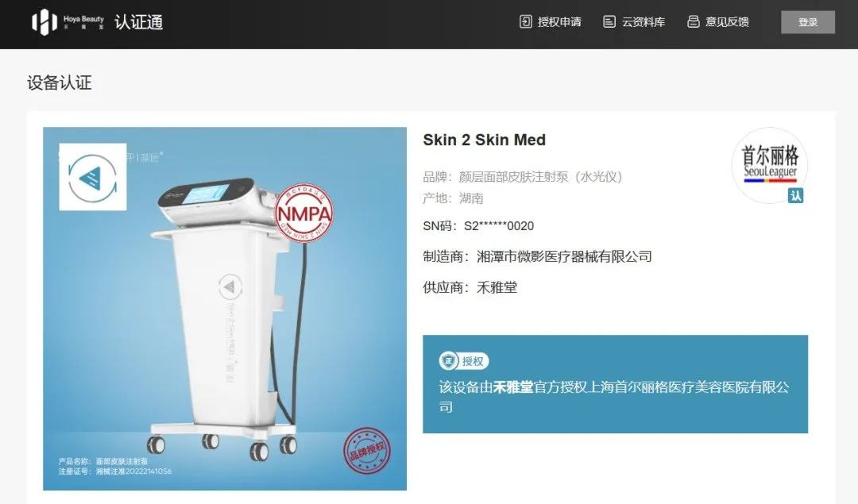The width and height of the screenshot is (858, 504).
Task: Click the blue 认 verified badge
Action: (795, 195)
